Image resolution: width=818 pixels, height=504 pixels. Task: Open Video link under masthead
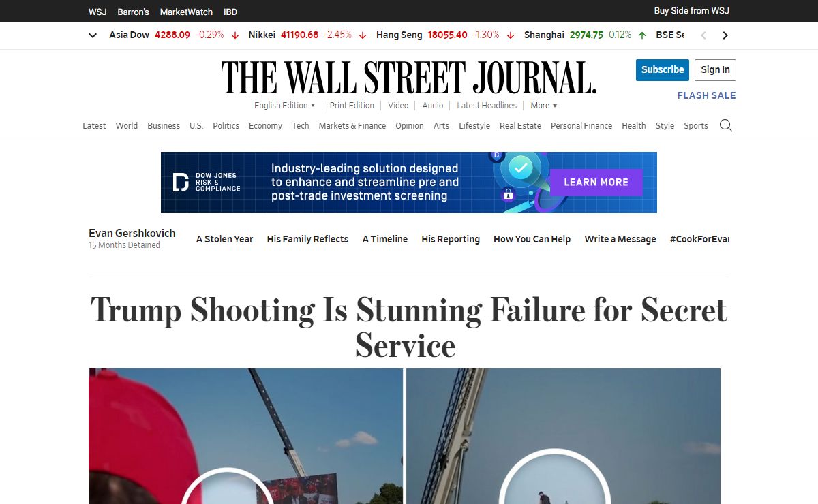pyautogui.click(x=398, y=106)
